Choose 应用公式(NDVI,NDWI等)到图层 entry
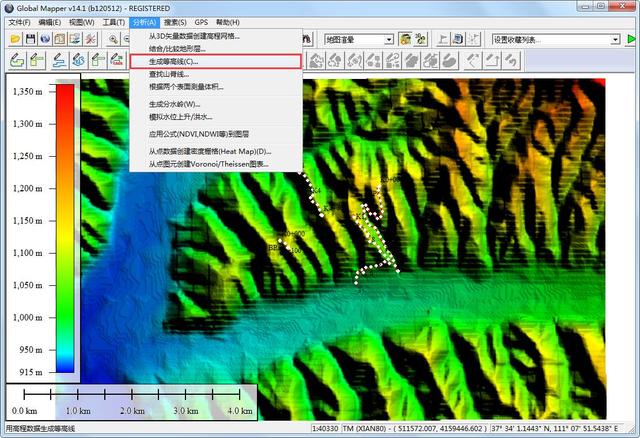 (216, 134)
